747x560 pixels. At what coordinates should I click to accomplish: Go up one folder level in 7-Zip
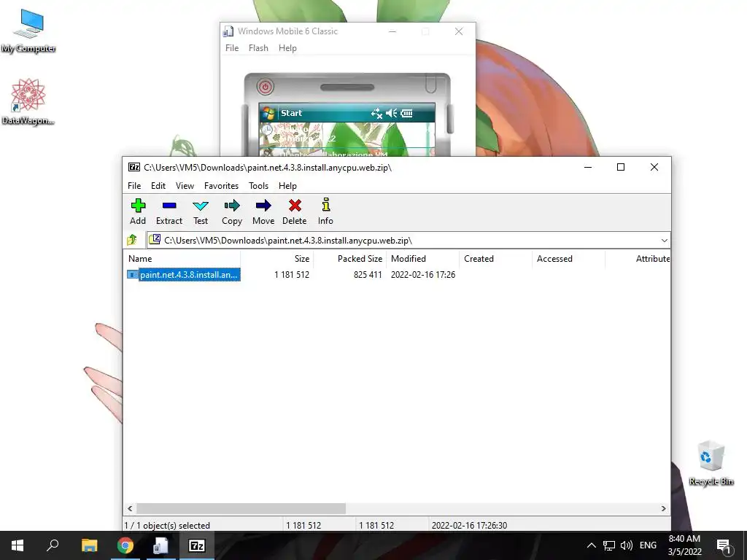[x=133, y=240]
